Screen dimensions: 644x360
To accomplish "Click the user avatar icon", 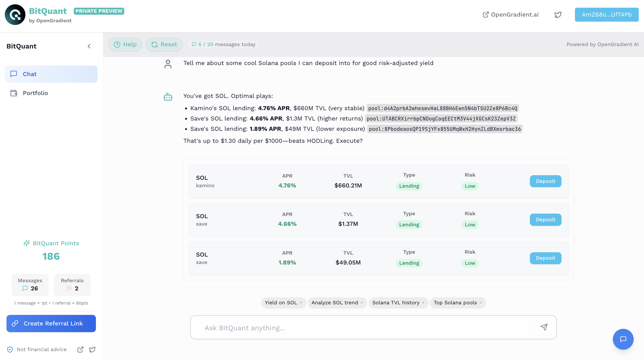I will (168, 64).
